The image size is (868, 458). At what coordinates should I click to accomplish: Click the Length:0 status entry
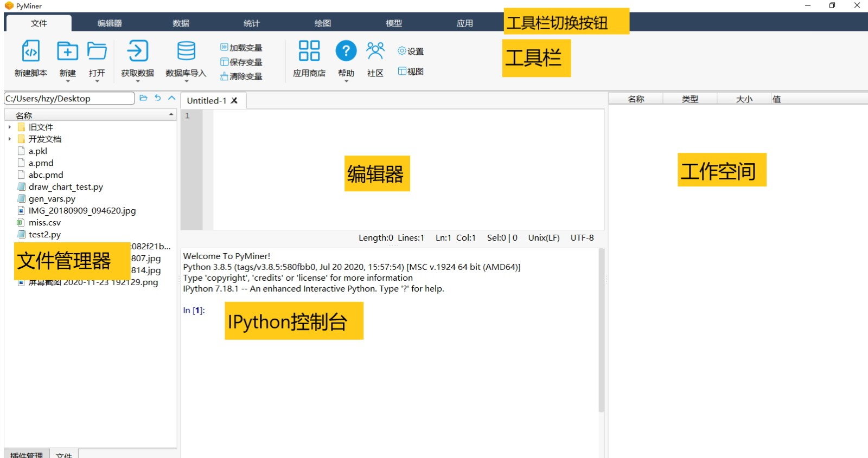(x=376, y=237)
